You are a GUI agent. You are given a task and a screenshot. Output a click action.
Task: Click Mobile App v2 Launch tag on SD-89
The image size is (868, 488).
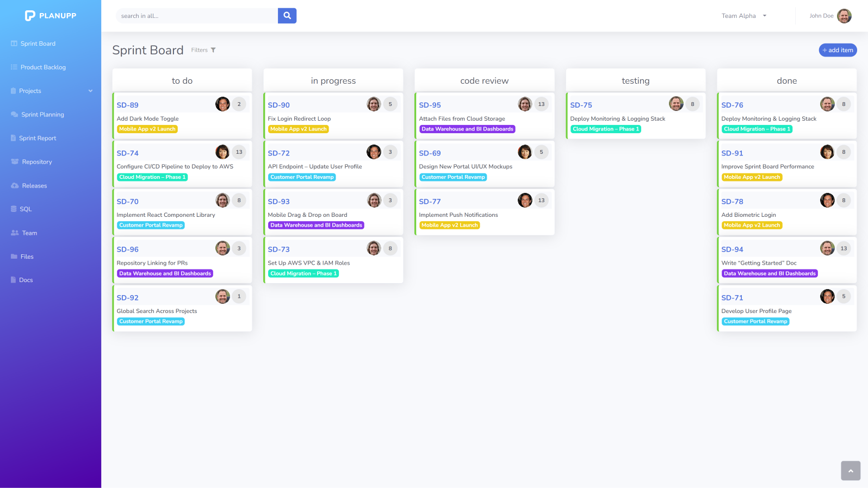147,129
